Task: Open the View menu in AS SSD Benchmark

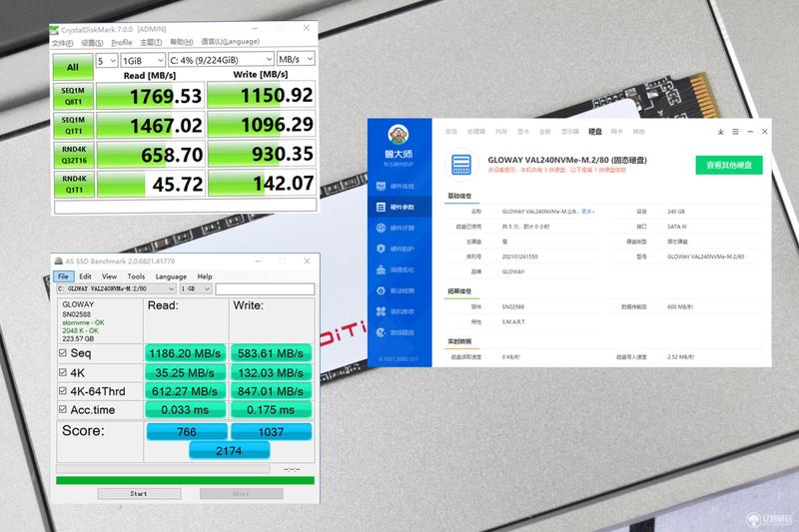Action: [x=109, y=276]
